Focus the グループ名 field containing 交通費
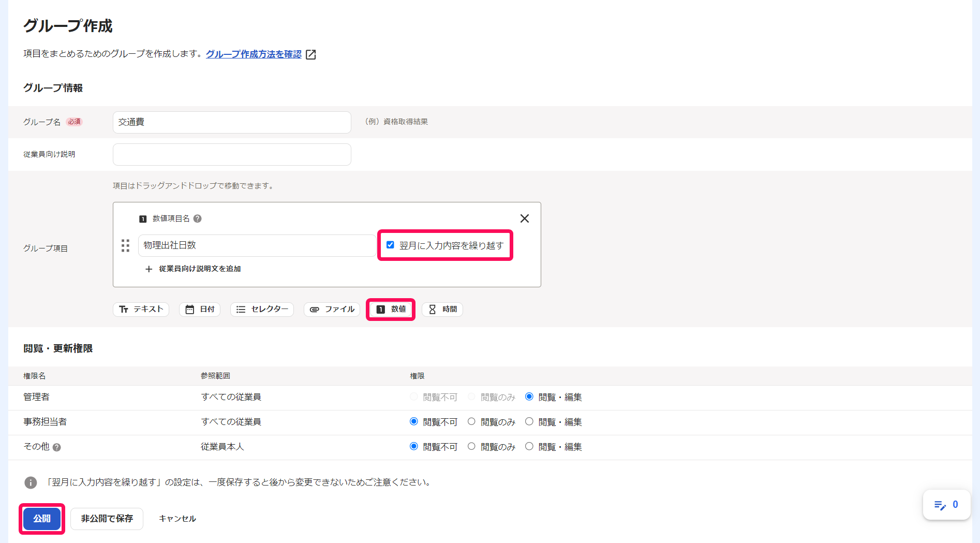980x543 pixels. click(232, 122)
